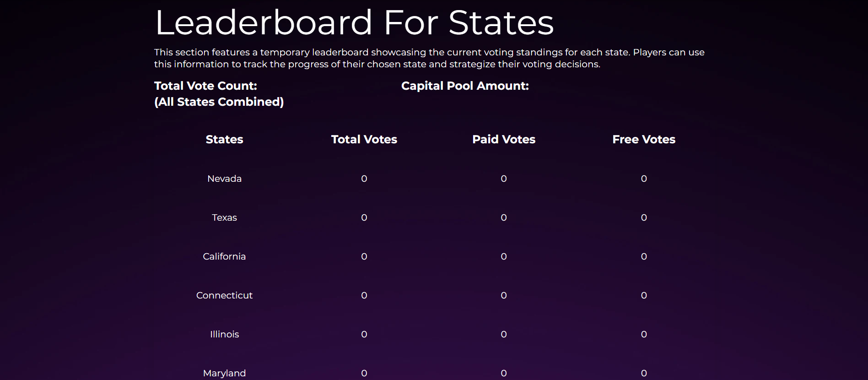
Task: Select the Texas state name
Action: click(224, 217)
